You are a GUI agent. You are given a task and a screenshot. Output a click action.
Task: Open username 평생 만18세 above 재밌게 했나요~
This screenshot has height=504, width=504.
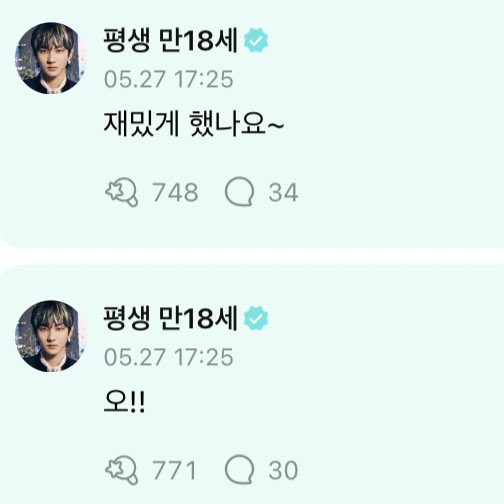[170, 40]
